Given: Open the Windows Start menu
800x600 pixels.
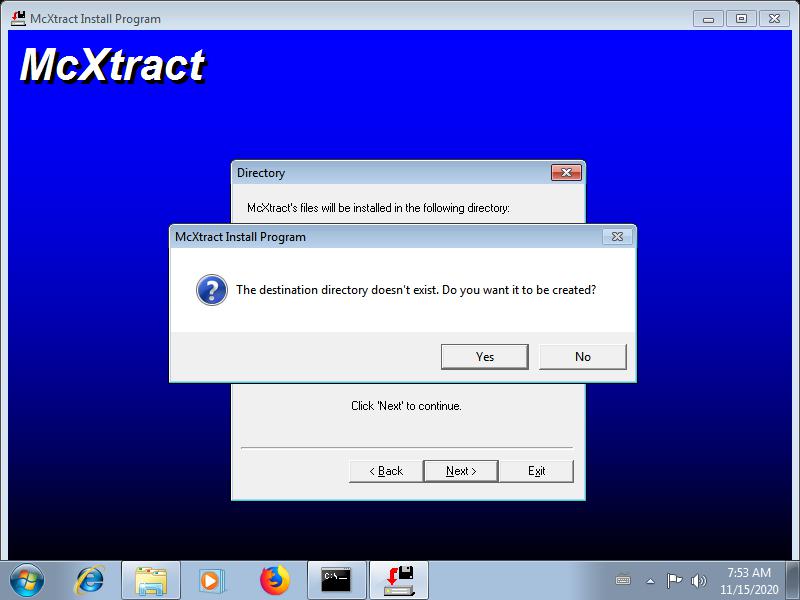Looking at the screenshot, I should coord(27,581).
